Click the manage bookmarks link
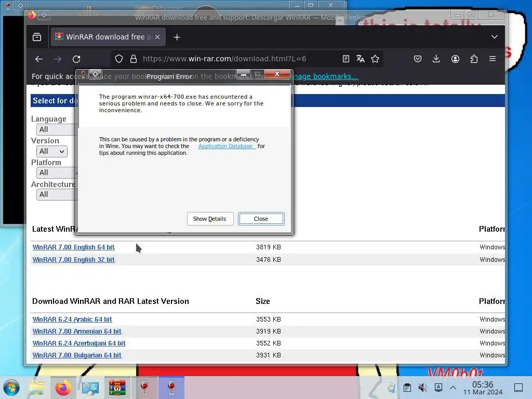This screenshot has height=399, width=532. click(x=325, y=76)
